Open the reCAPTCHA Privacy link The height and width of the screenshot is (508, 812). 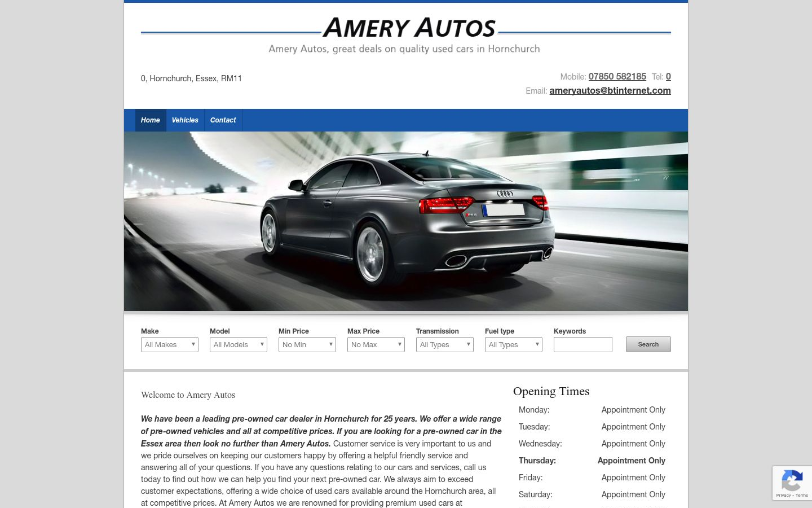(783, 495)
